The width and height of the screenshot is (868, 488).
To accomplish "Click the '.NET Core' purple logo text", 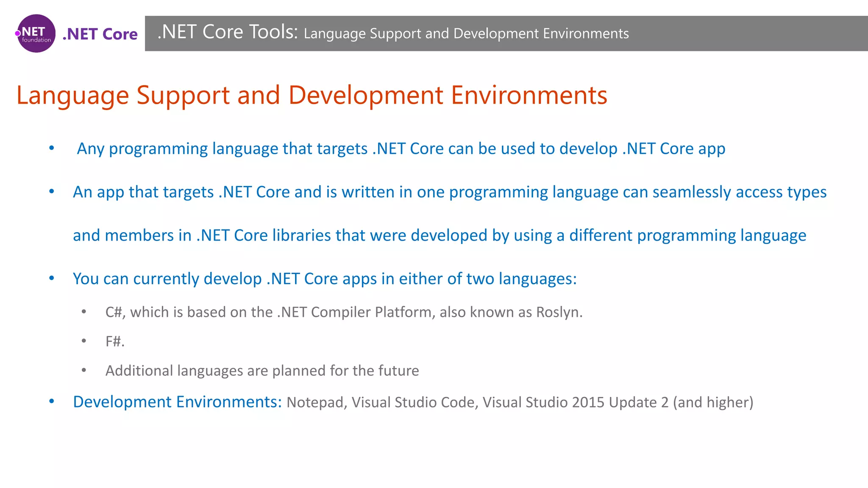I will click(100, 34).
